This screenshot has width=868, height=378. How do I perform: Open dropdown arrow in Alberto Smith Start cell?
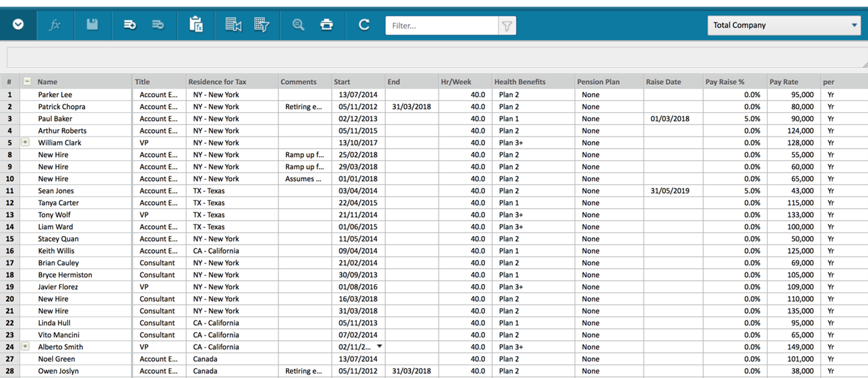click(379, 346)
